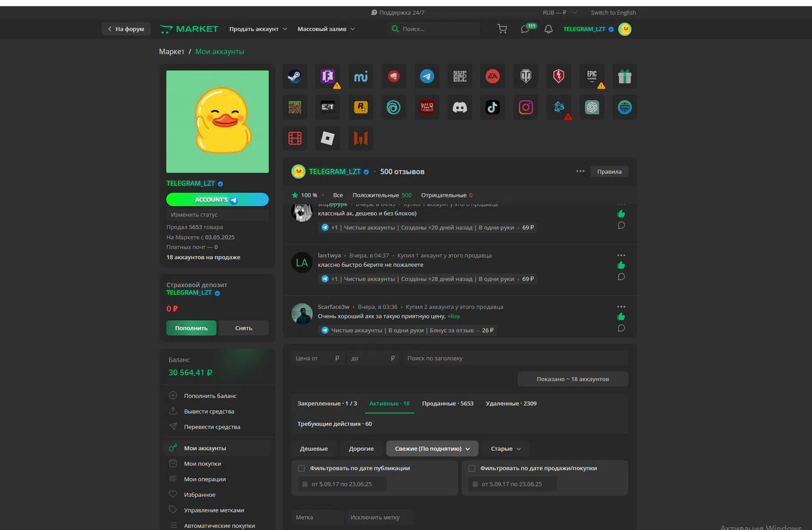The width and height of the screenshot is (812, 530).
Task: Open the VPN category icon
Action: point(625,107)
